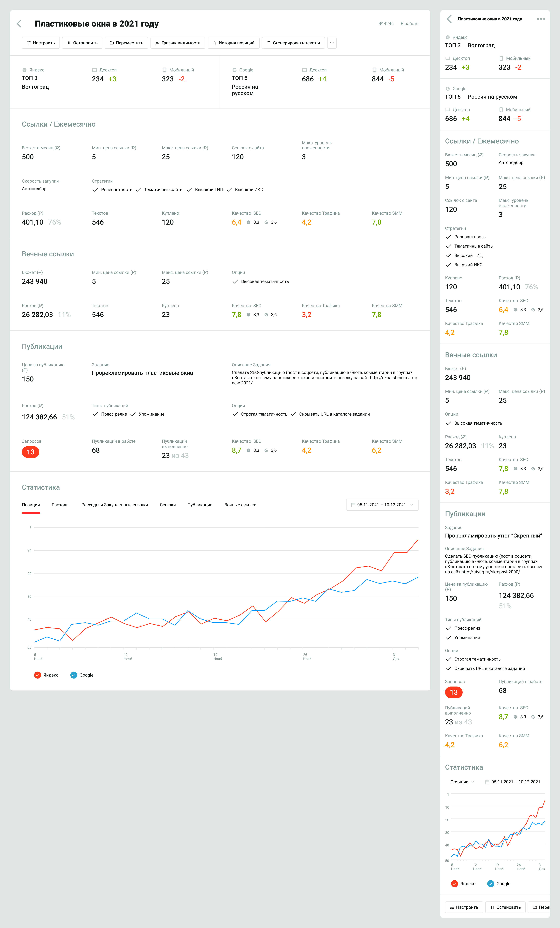Open date range picker in mobile statistics
The image size is (560, 928).
click(x=513, y=782)
